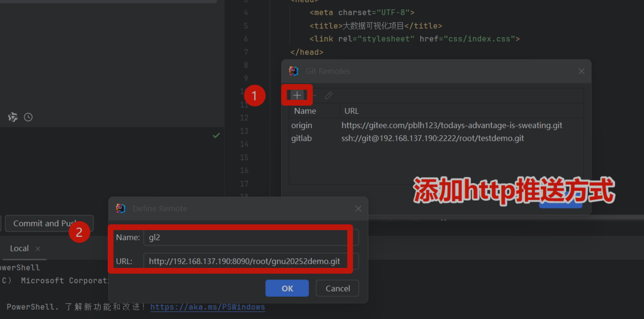Close the Define Remote dialog
This screenshot has width=644, height=319.
pyautogui.click(x=358, y=209)
